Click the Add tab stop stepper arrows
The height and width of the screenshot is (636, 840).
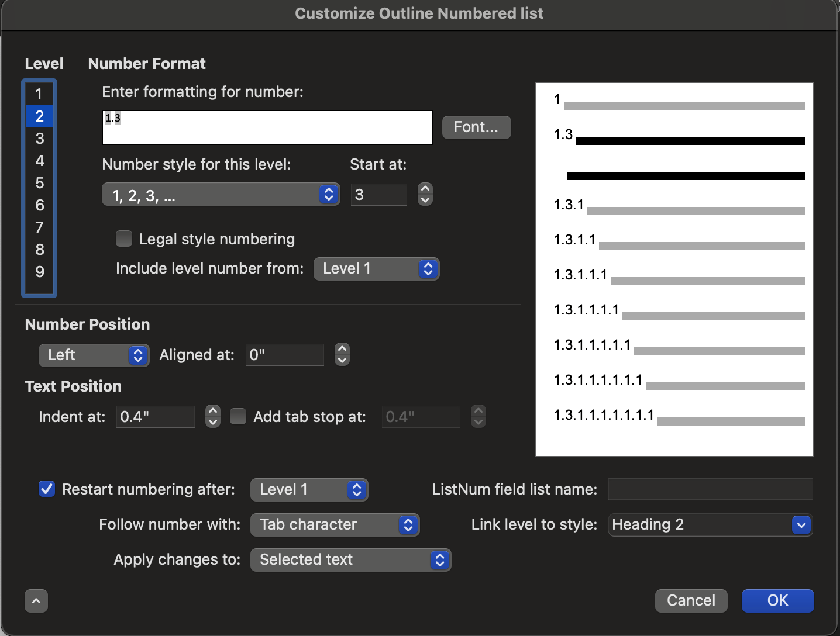click(x=478, y=416)
